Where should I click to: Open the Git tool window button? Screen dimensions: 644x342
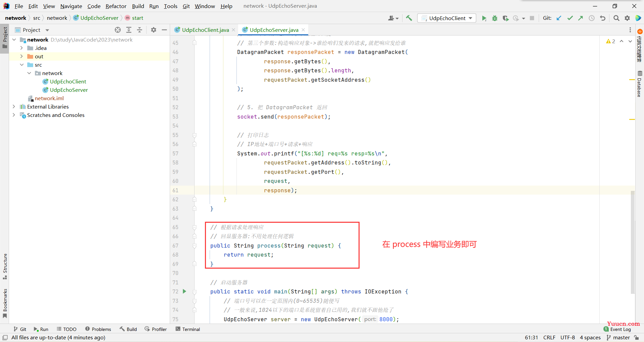click(20, 329)
